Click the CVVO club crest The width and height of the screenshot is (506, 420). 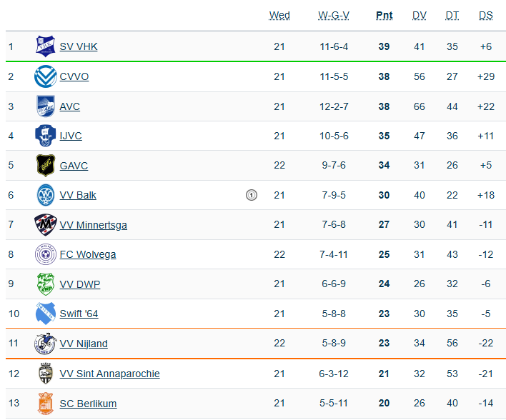(x=46, y=76)
